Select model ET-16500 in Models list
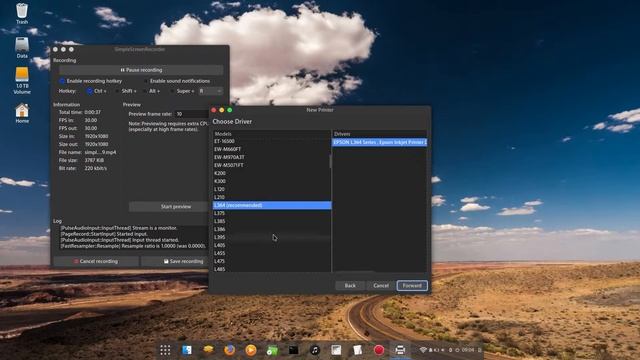 [271, 141]
